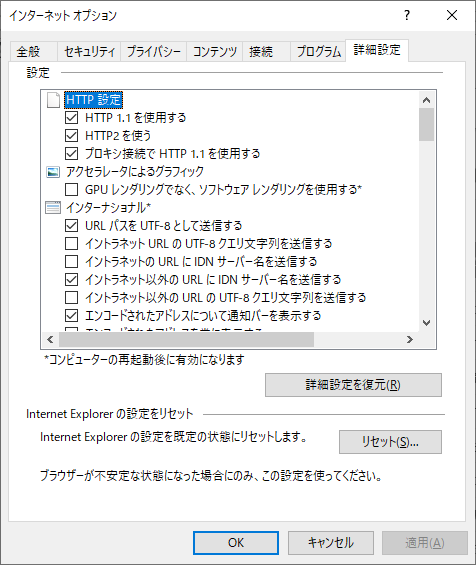Click the アクセラレータによるグラフィック category icon
The width and height of the screenshot is (476, 565).
coord(53,172)
